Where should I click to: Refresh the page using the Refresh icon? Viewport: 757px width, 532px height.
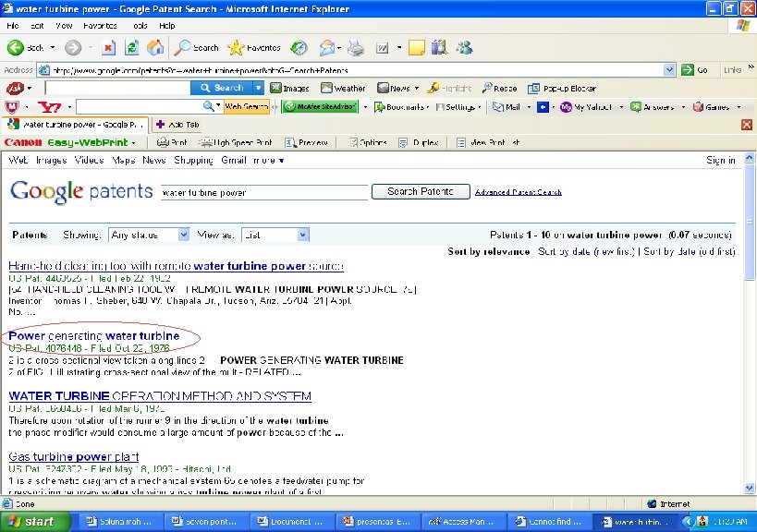pos(132,47)
